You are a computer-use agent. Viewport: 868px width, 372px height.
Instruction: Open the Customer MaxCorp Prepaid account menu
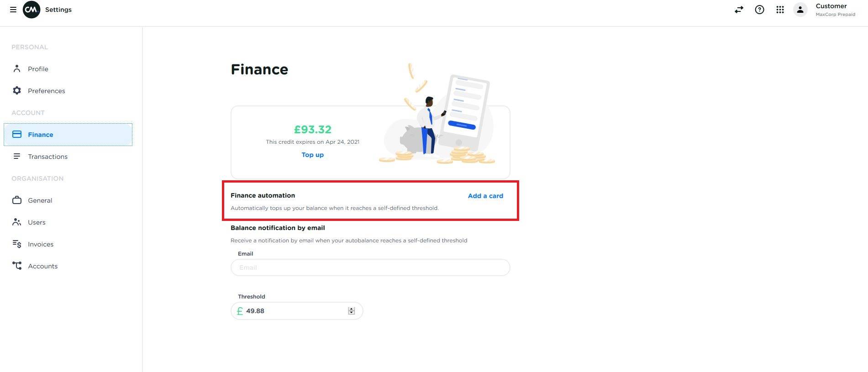(835, 10)
